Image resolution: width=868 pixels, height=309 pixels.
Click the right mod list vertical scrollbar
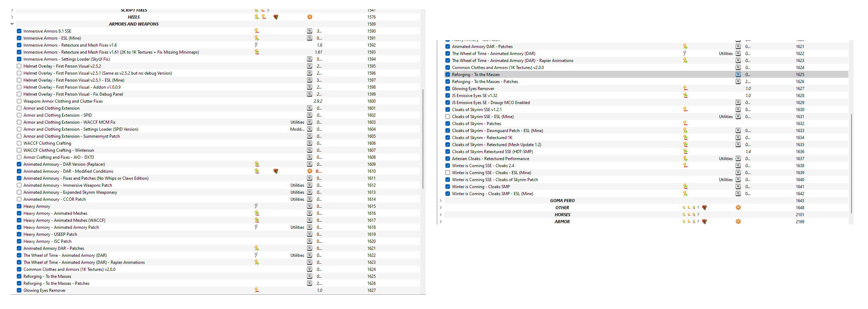coord(852,163)
